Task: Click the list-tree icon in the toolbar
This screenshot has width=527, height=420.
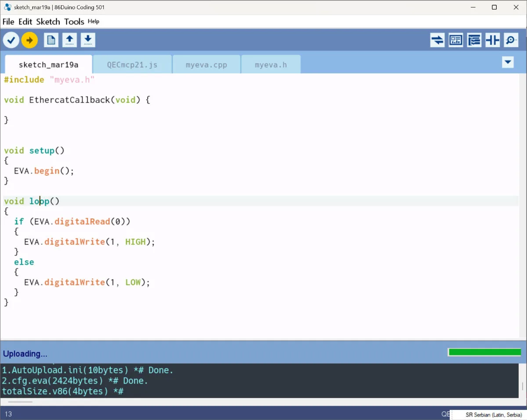Action: (x=474, y=40)
